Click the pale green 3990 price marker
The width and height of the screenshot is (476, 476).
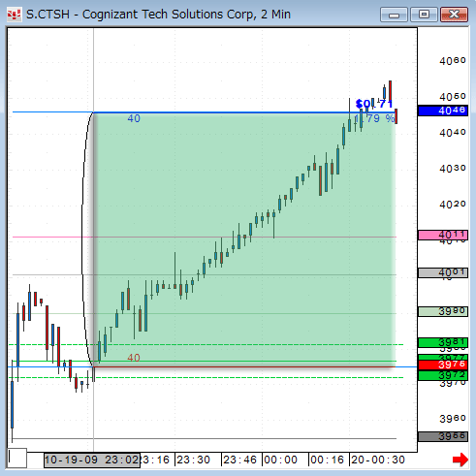coord(443,311)
